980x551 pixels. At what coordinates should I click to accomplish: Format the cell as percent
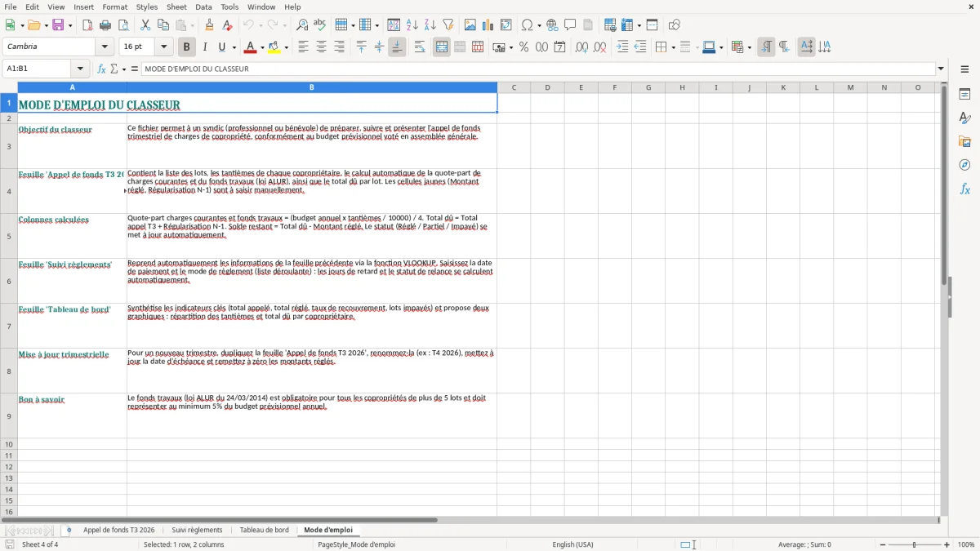click(x=524, y=47)
